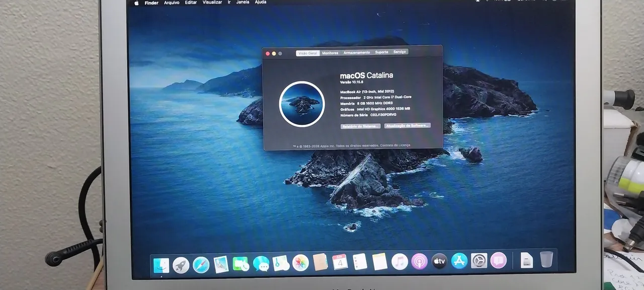Click the macOS Catalina title

coord(367,76)
